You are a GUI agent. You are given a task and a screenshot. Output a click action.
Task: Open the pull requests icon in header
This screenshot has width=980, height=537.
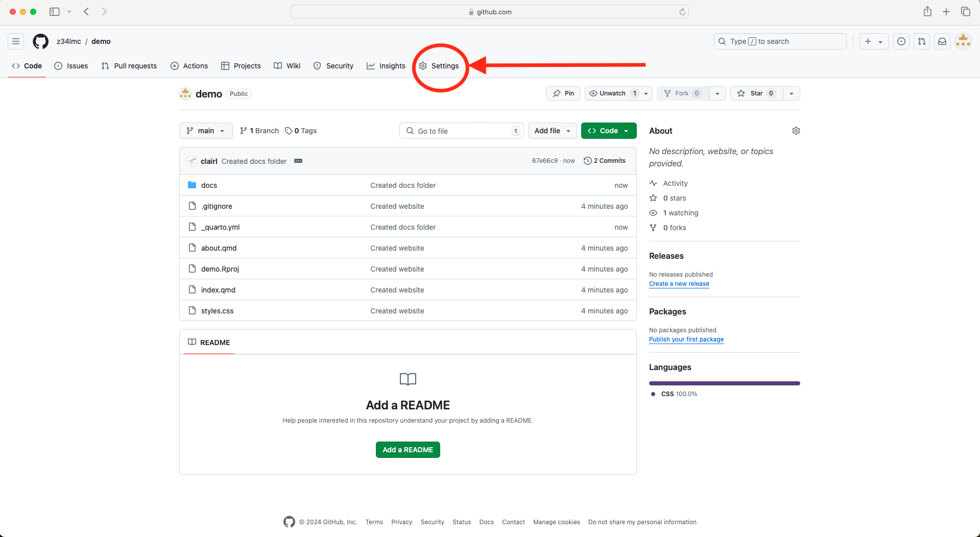[922, 41]
